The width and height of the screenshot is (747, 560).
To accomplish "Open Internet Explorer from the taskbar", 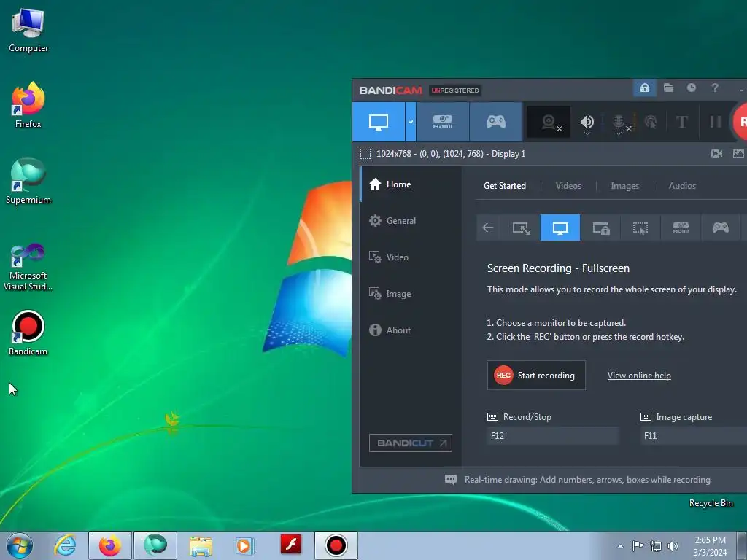I will [65, 545].
